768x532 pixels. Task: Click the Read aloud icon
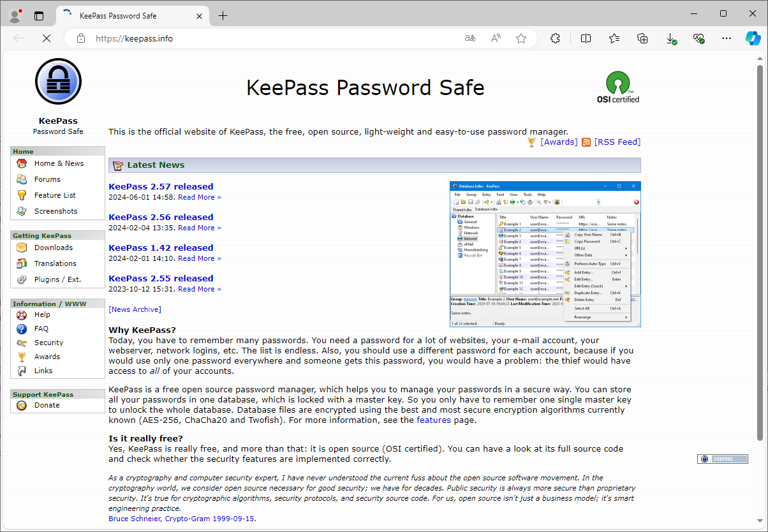[496, 38]
